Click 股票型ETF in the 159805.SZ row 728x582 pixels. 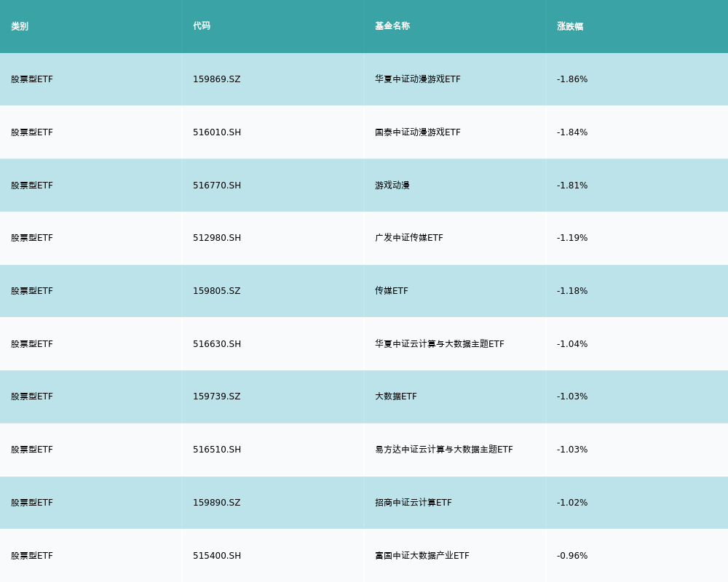click(x=32, y=291)
